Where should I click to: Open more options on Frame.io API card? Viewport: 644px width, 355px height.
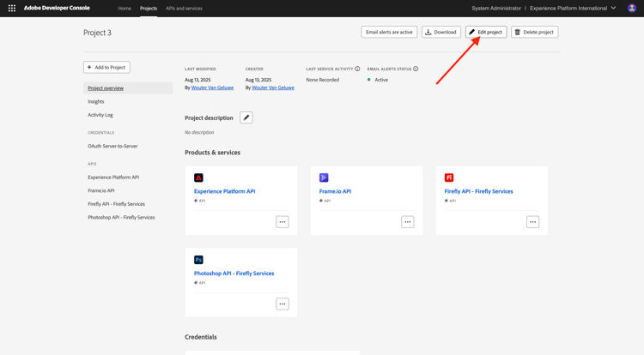(407, 222)
